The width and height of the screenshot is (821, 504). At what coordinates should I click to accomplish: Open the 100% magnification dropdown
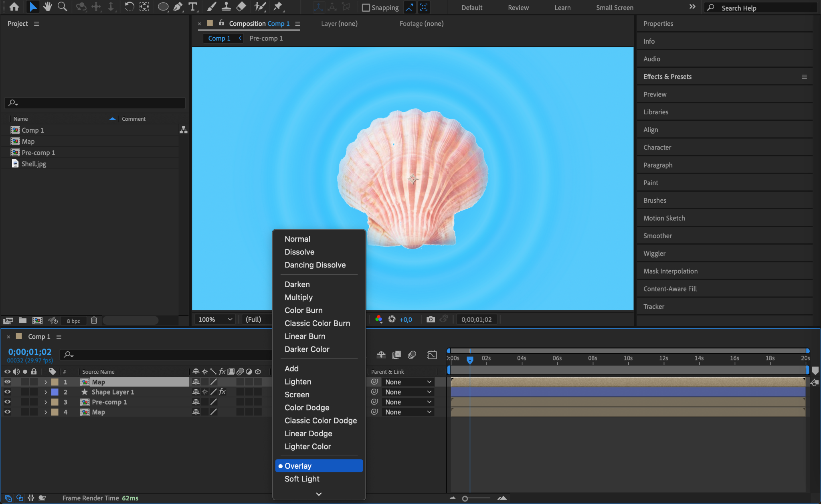coord(215,319)
